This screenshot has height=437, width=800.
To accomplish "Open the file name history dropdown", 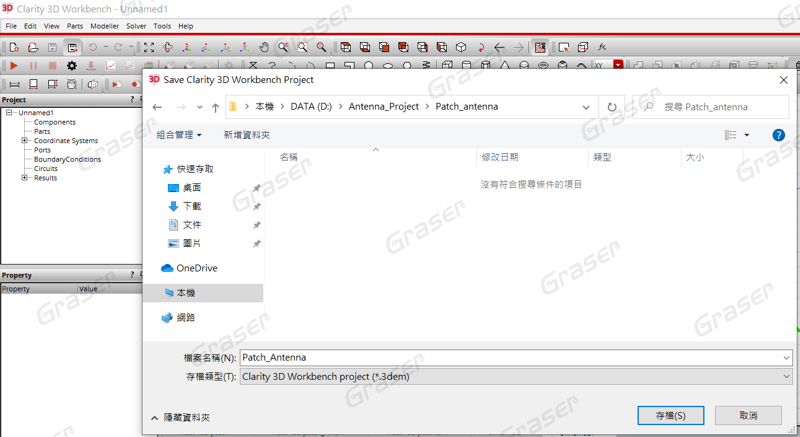I will point(786,358).
